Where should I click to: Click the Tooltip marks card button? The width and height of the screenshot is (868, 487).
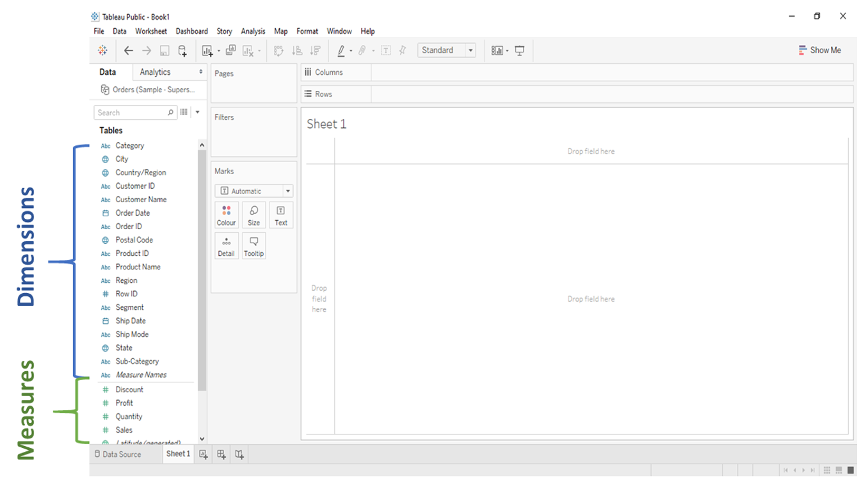click(x=254, y=246)
